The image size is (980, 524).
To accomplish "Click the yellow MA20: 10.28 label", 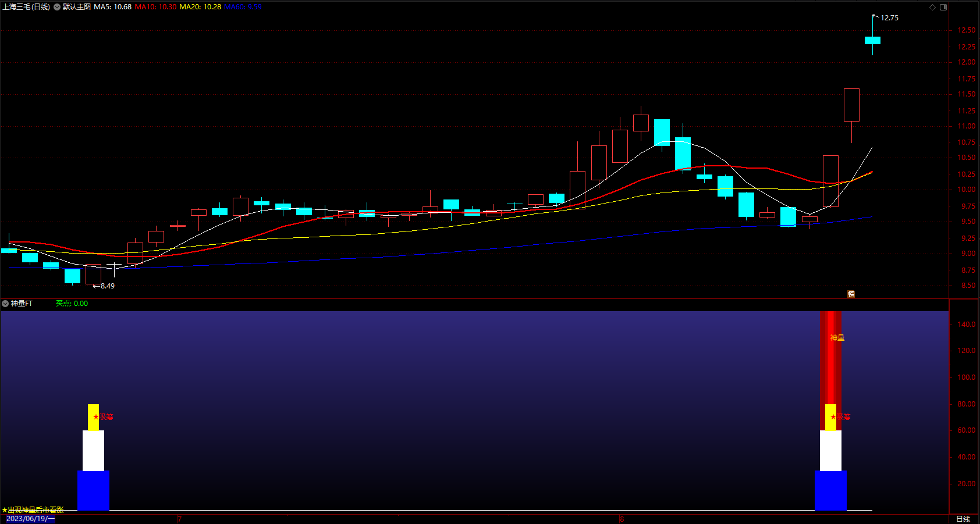I will click(200, 7).
